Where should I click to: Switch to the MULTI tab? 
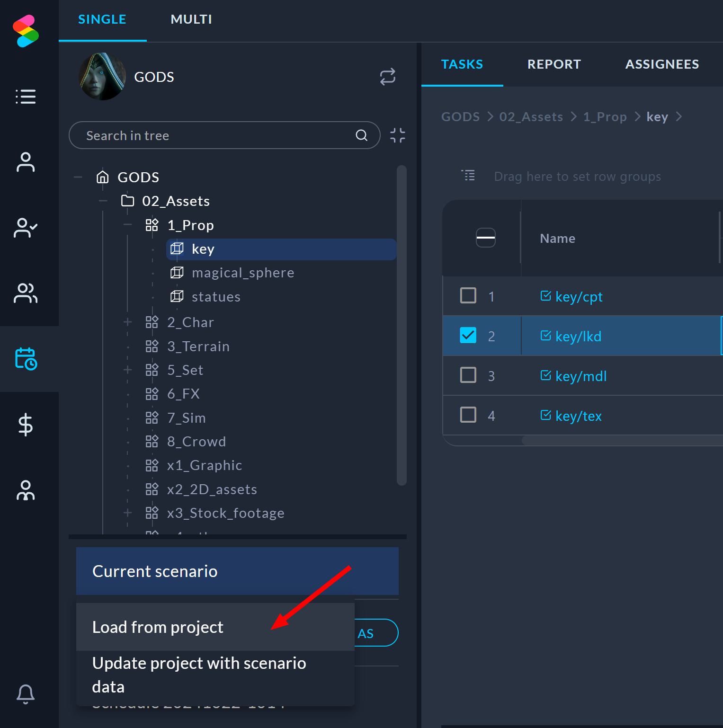tap(191, 19)
